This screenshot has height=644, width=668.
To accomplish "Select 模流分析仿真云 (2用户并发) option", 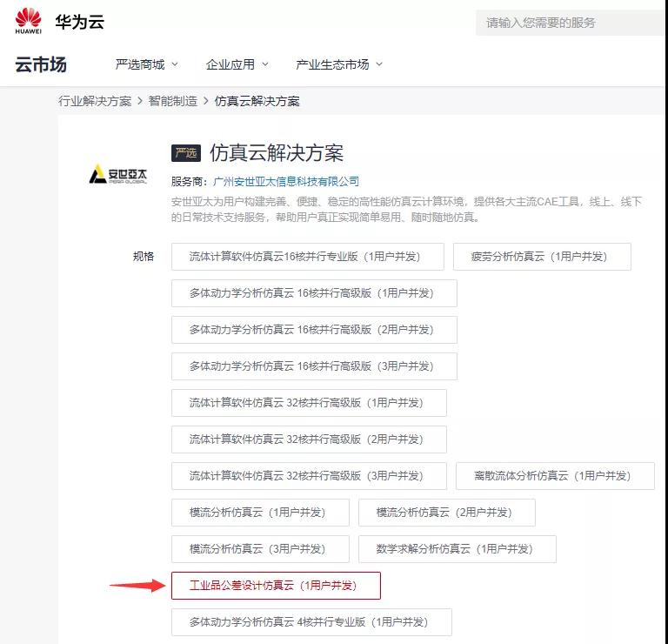I will coord(447,513).
